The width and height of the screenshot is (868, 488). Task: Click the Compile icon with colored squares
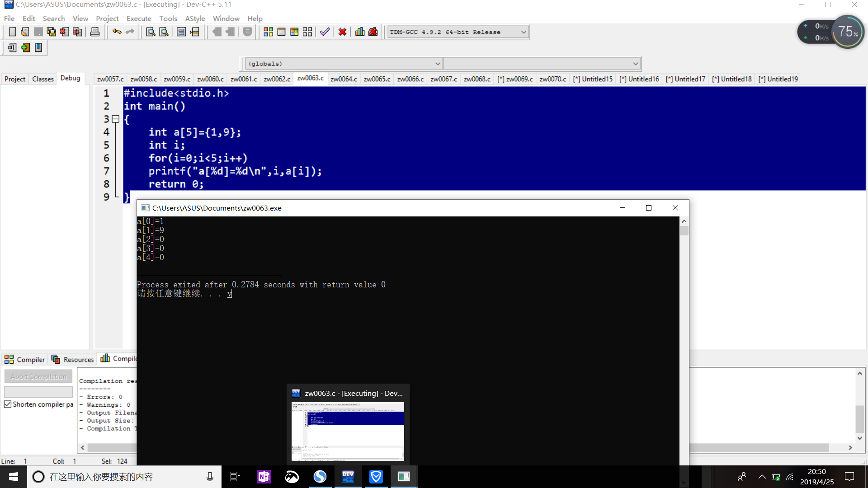(x=268, y=32)
